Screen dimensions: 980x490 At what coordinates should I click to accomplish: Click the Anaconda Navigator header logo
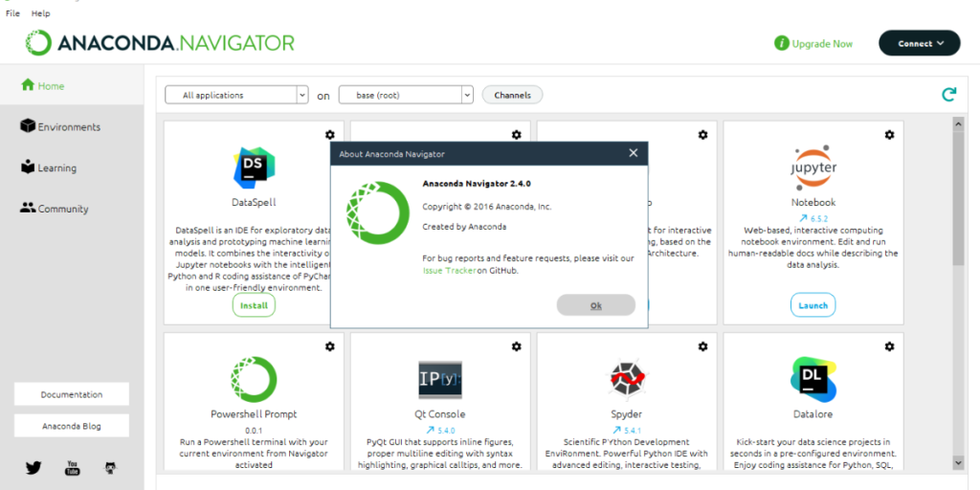click(160, 42)
